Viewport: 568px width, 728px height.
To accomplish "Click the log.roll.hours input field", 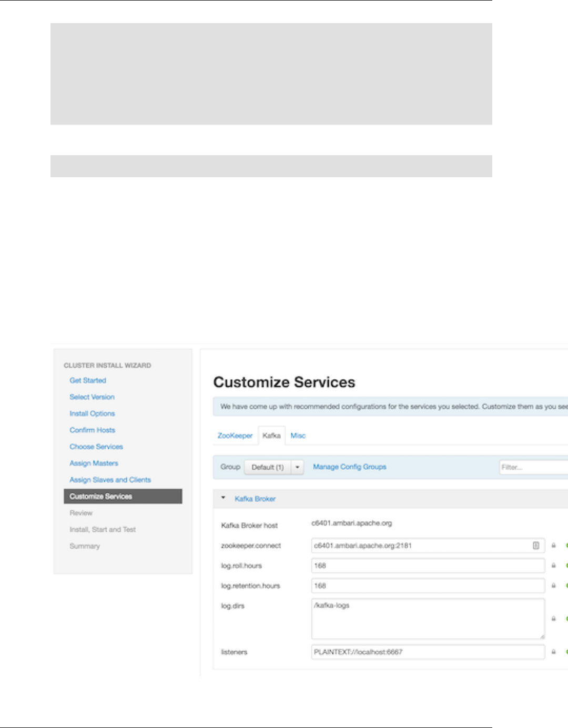I will pyautogui.click(x=428, y=565).
